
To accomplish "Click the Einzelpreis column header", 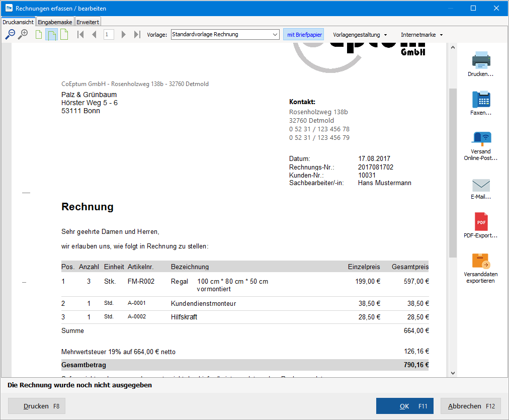I will tap(364, 267).
